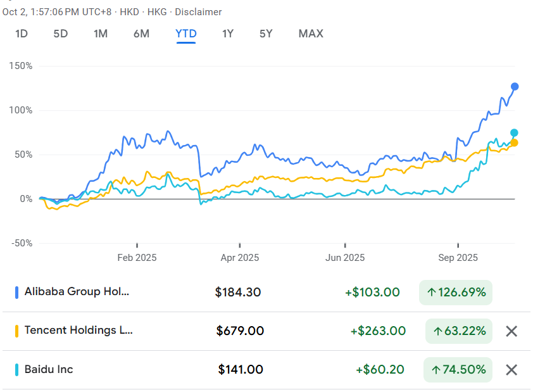Remove Tencent Holdings from comparison
This screenshot has height=392, width=533.
pyautogui.click(x=512, y=331)
